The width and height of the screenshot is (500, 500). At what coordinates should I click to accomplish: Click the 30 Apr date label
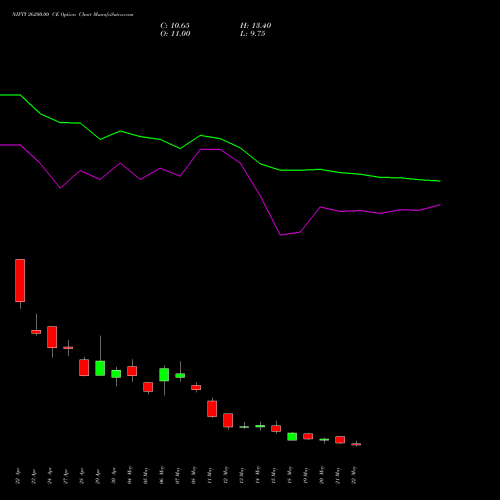(114, 476)
